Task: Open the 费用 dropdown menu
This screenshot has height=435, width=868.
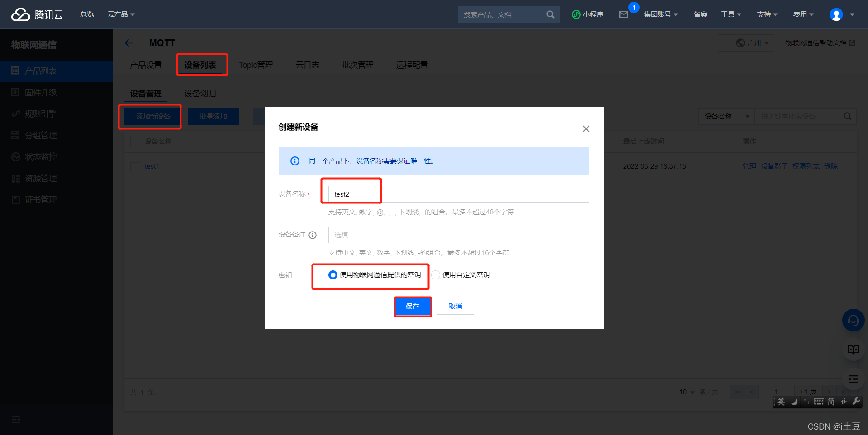Action: (x=803, y=14)
